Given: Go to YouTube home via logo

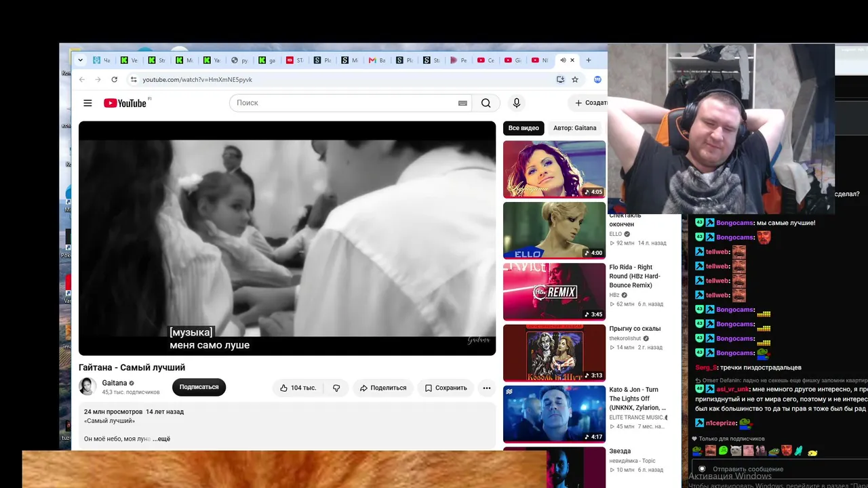Looking at the screenshot, I should click(127, 103).
